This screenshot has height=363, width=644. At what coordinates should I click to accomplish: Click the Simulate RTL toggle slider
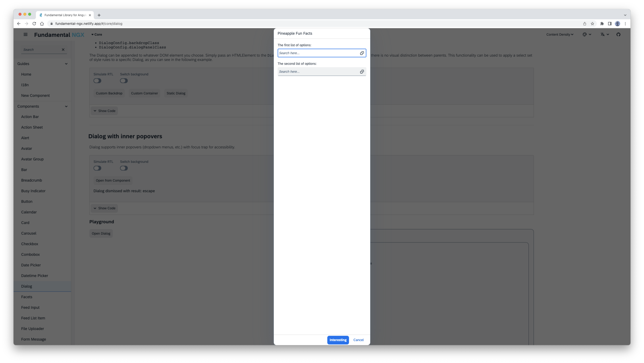pyautogui.click(x=97, y=81)
